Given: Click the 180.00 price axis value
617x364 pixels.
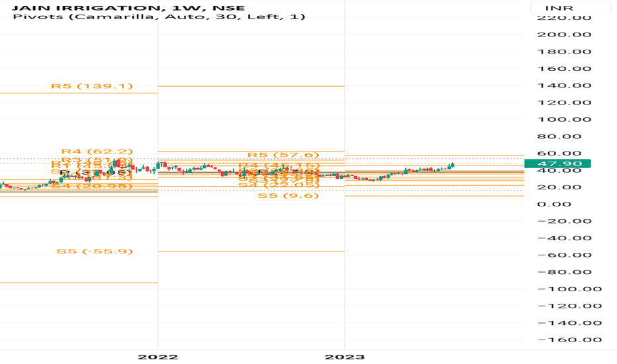Looking at the screenshot, I should tap(564, 52).
